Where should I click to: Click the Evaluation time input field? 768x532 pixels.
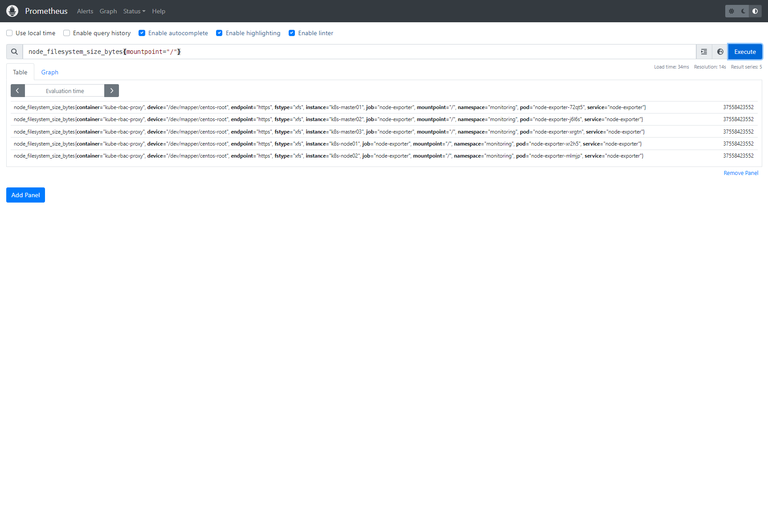click(x=65, y=91)
